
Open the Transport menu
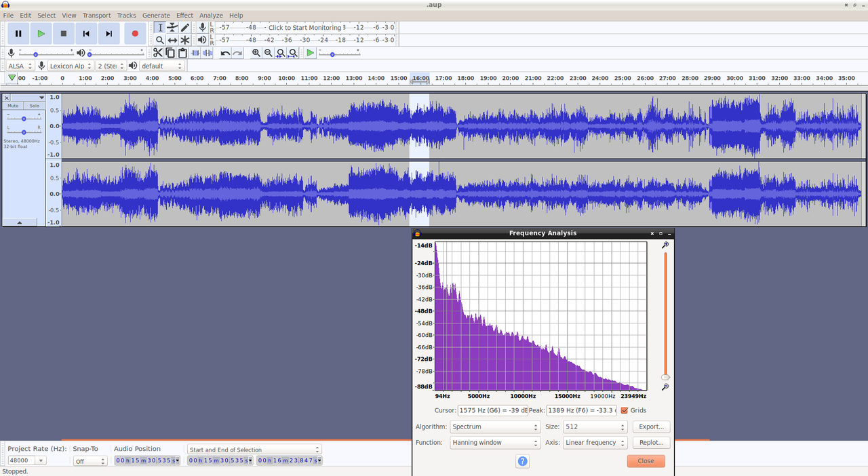coord(96,15)
